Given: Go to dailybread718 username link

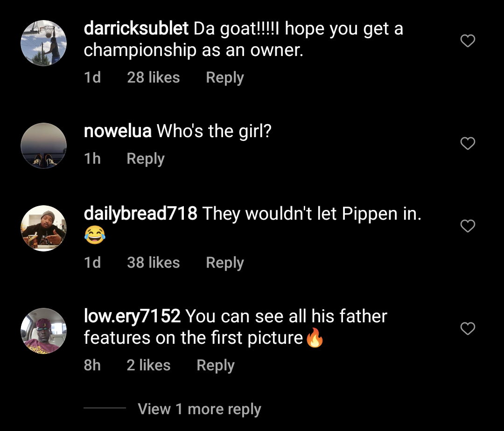Looking at the screenshot, I should coord(140,214).
